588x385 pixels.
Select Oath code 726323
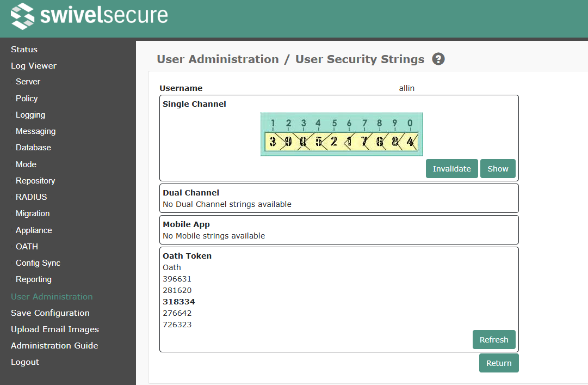click(x=177, y=324)
